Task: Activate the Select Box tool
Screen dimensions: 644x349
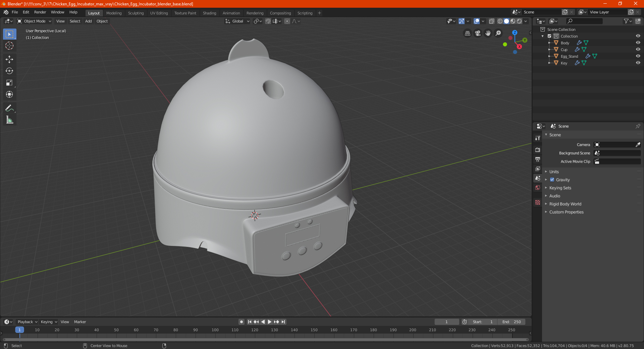Action: click(x=9, y=34)
